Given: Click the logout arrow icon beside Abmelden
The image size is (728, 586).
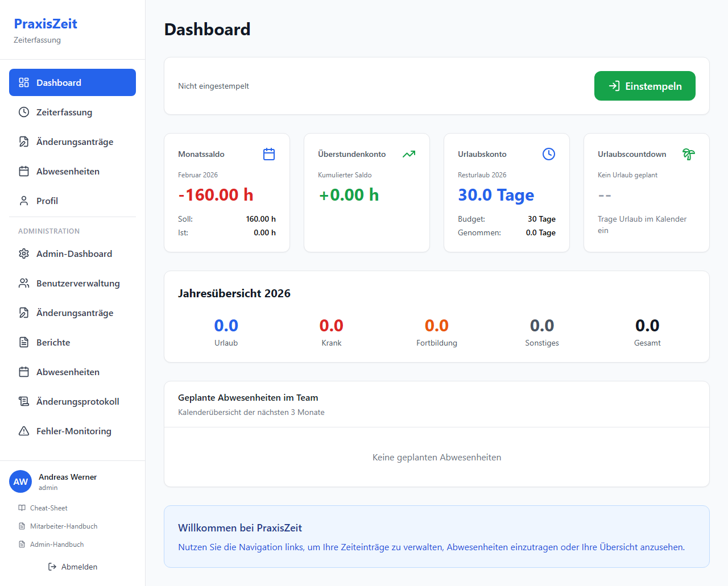Looking at the screenshot, I should pyautogui.click(x=52, y=567).
